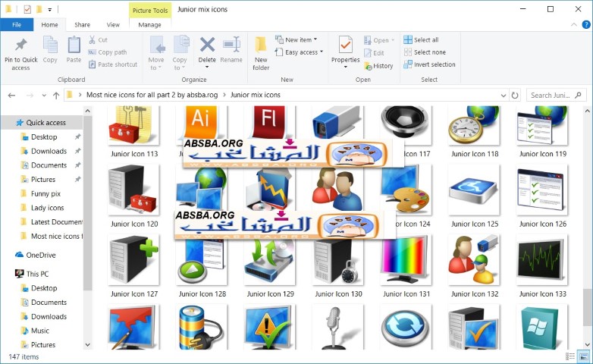Click the Search Junior mix icons box
593x364 pixels.
click(x=556, y=96)
